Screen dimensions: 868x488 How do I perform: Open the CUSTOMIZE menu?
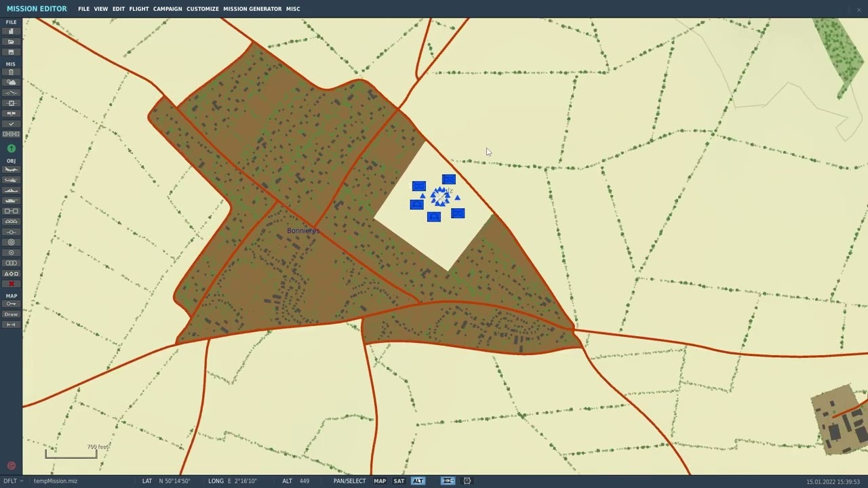pyautogui.click(x=203, y=9)
